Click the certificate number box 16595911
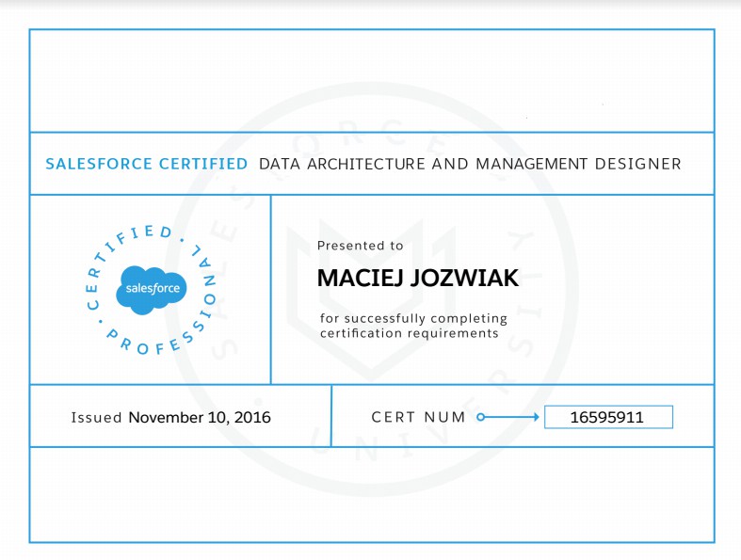Screen dimensions: 741x560 coord(608,417)
